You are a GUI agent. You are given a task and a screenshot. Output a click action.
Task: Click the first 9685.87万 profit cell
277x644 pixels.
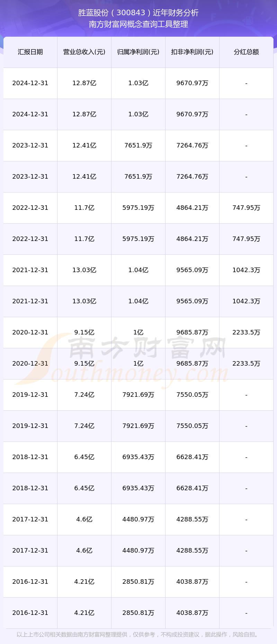[192, 332]
